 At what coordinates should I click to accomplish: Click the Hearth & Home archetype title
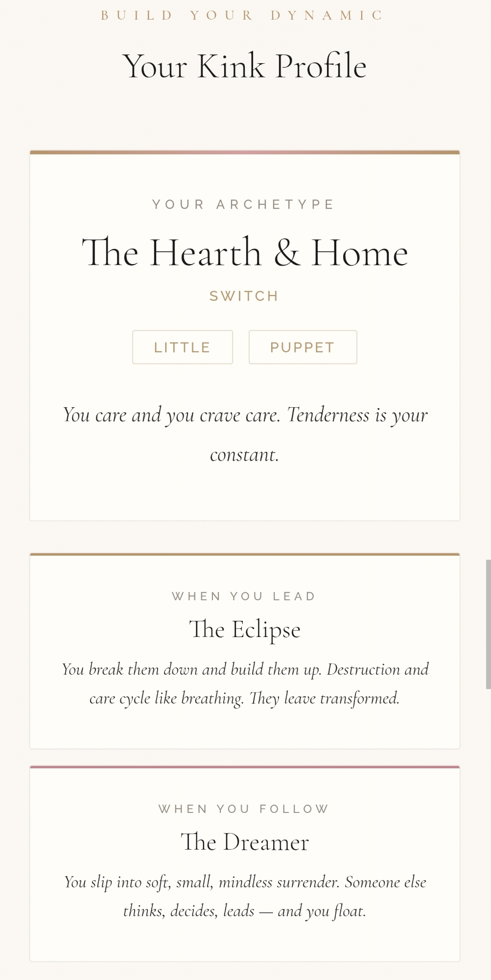coord(245,253)
